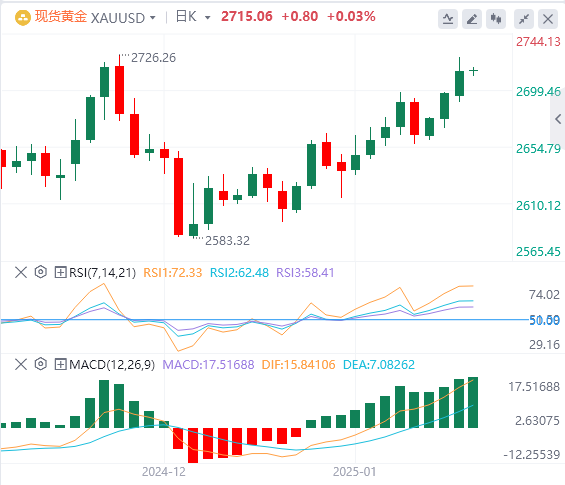Select the pencil drawing tool icon
Viewport: 565px width, 485px height.
pyautogui.click(x=472, y=19)
